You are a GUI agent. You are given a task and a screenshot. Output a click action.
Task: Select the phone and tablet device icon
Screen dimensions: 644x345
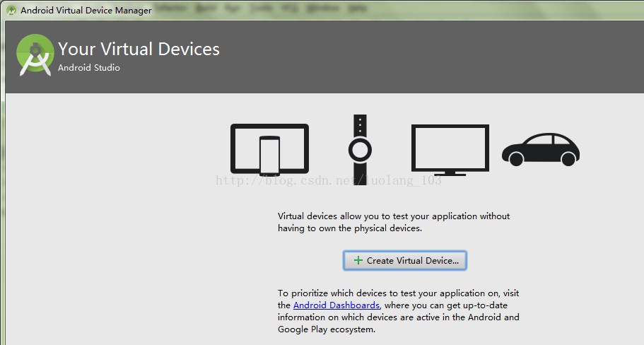pos(269,149)
